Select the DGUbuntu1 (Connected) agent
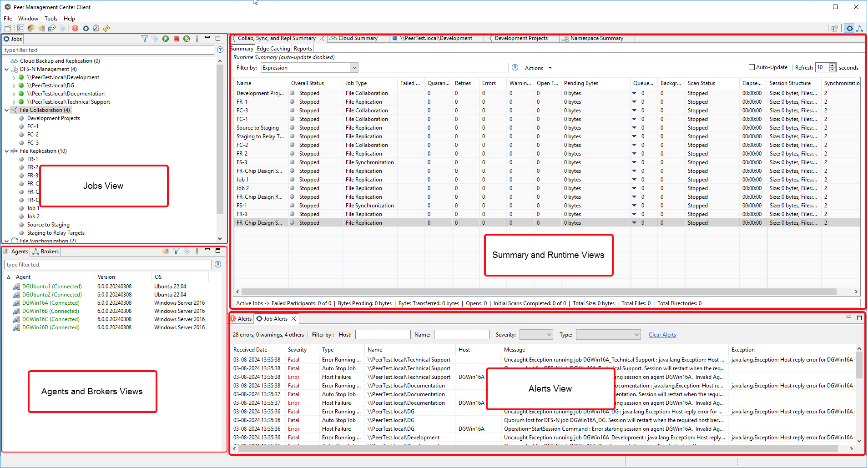This screenshot has width=868, height=468. [52, 287]
